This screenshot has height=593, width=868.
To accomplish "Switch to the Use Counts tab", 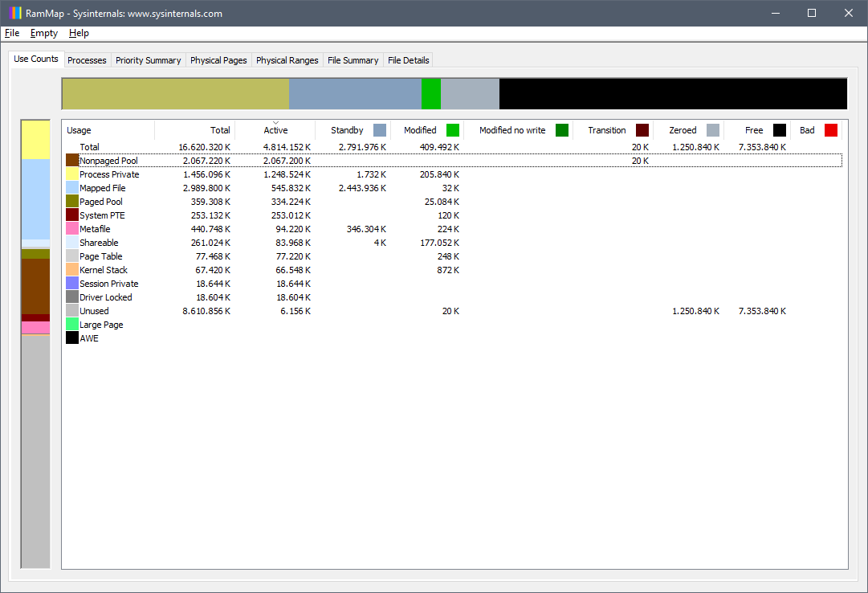I will click(x=36, y=59).
